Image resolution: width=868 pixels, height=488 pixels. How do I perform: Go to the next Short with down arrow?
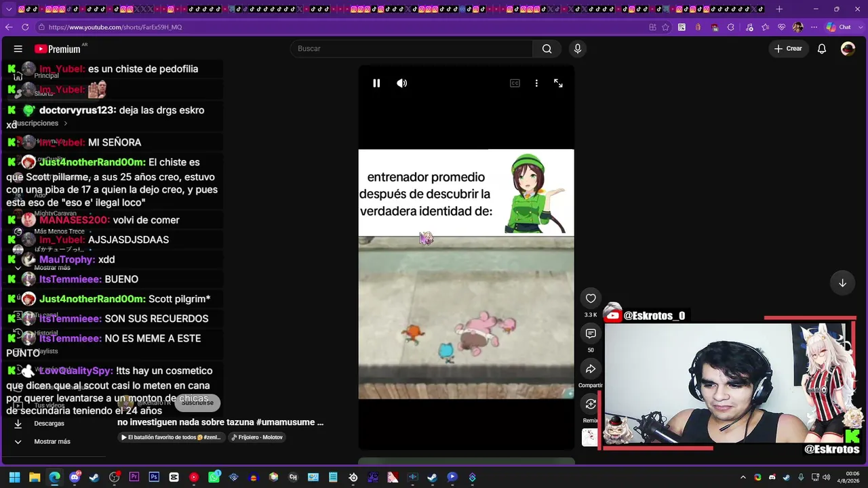[x=842, y=283]
